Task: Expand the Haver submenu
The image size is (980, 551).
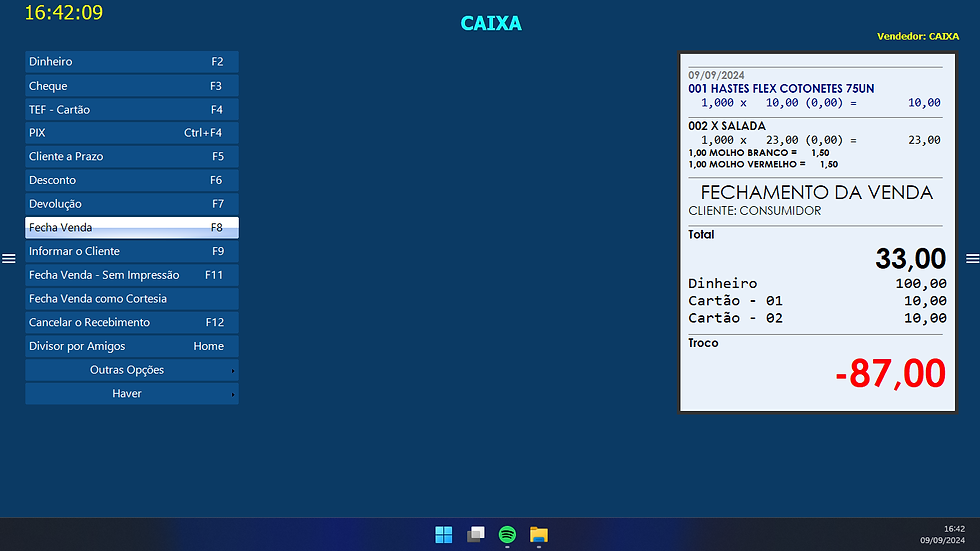Action: [132, 394]
